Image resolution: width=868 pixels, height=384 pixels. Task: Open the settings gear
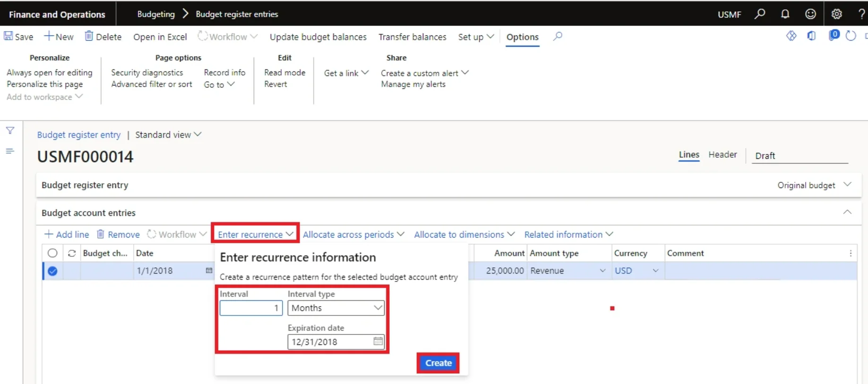pyautogui.click(x=836, y=14)
